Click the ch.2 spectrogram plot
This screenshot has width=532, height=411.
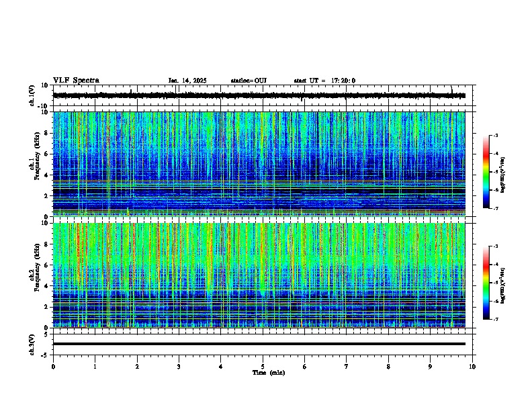[259, 275]
